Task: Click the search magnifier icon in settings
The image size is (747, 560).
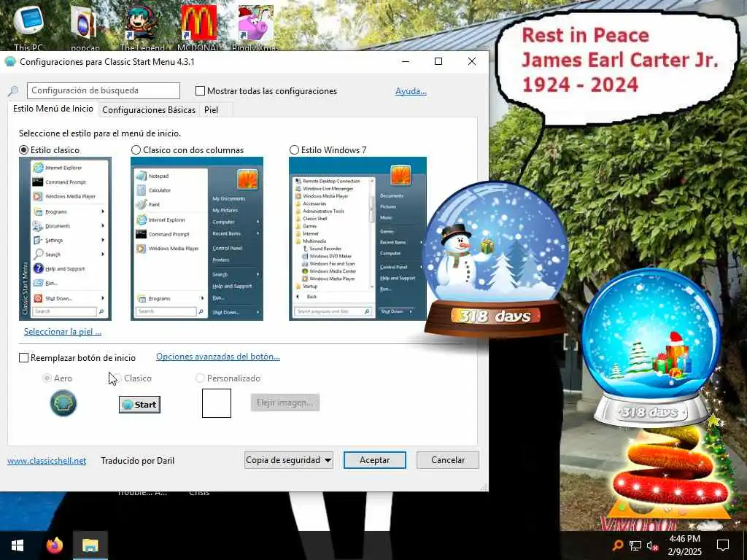Action: (13, 90)
